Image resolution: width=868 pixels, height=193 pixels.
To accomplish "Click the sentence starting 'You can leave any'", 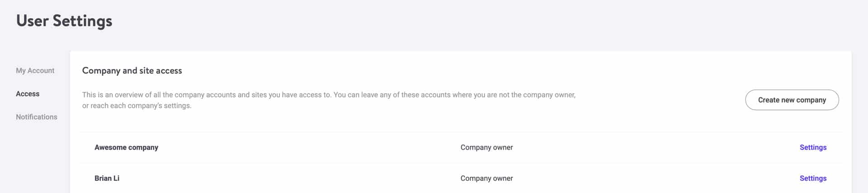I will tap(454, 95).
